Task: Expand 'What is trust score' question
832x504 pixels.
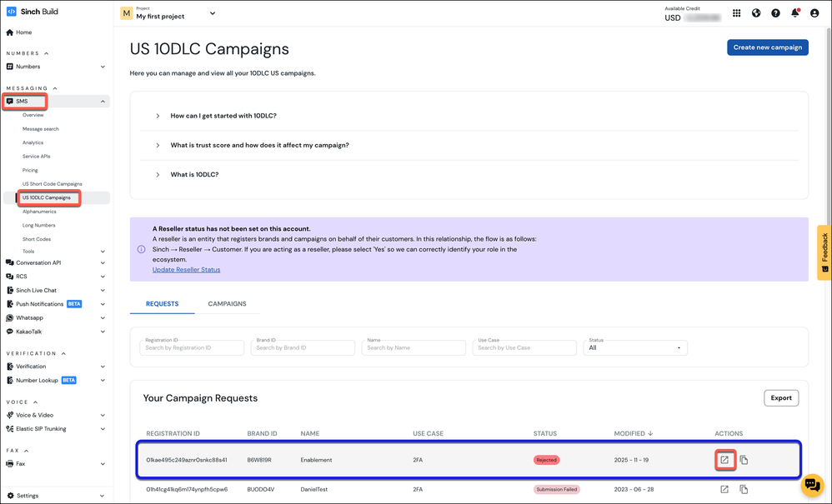Action: tap(259, 145)
